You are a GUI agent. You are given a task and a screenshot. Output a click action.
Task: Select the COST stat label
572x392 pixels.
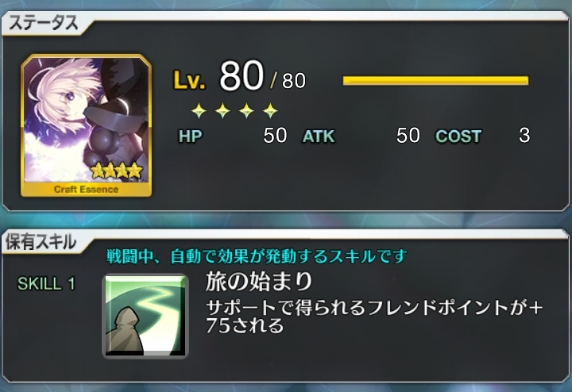tap(458, 136)
